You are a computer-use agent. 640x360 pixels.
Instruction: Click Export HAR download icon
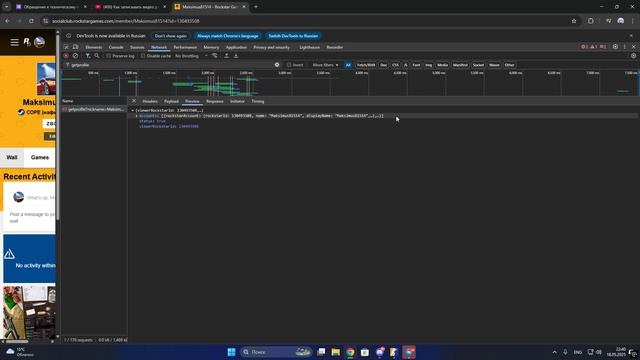236,56
